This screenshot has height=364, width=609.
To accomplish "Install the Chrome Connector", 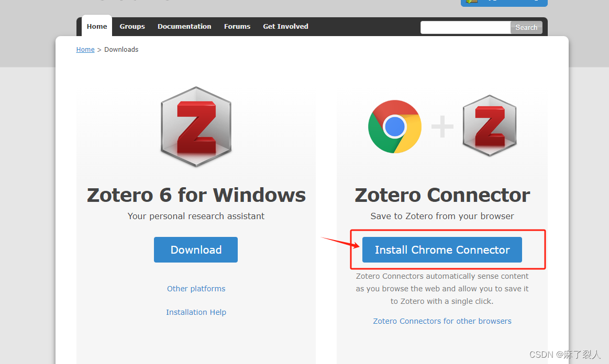I will tap(442, 249).
